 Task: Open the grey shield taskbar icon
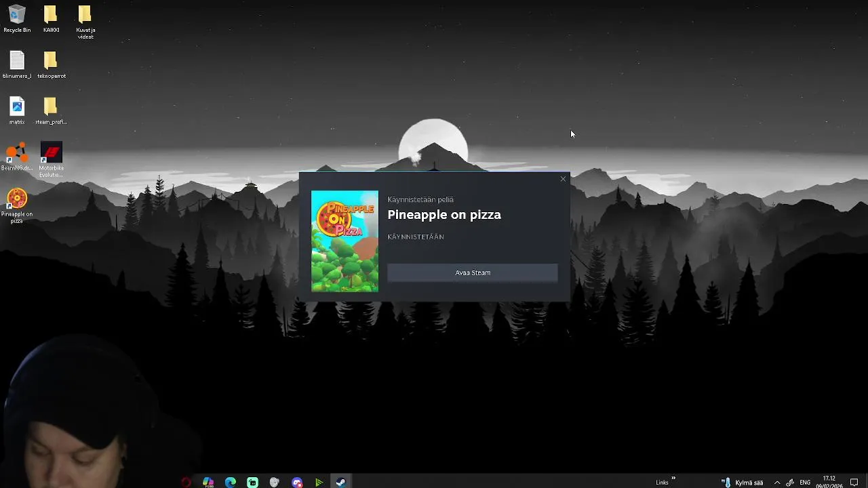(275, 483)
